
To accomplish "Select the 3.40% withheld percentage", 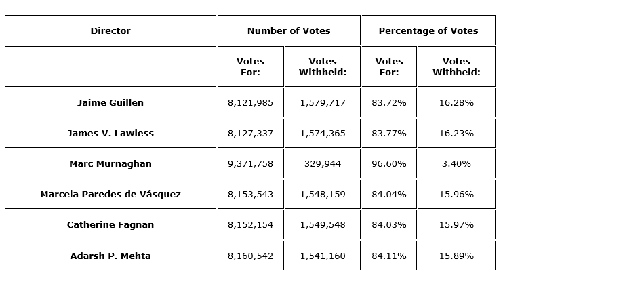I will click(x=456, y=163).
